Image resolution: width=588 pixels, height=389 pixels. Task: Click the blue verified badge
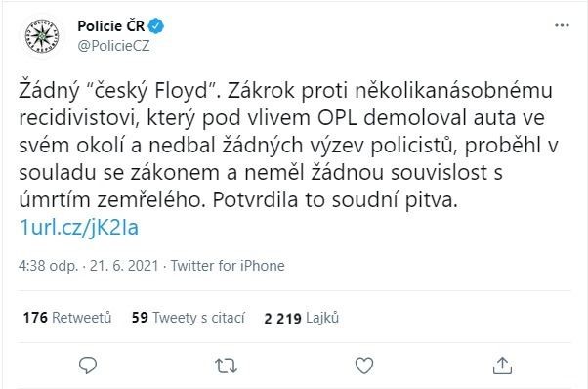coord(156,25)
